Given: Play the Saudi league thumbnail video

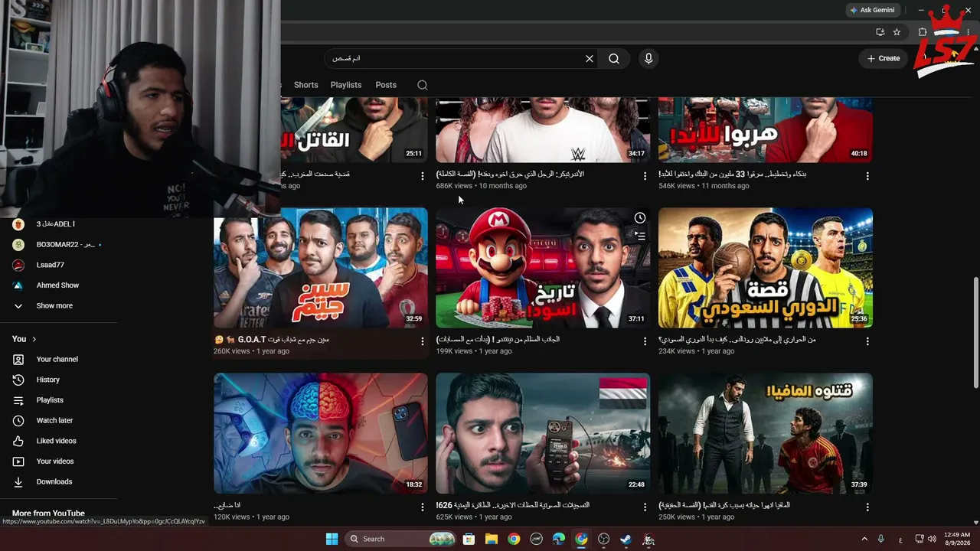Looking at the screenshot, I should (x=766, y=268).
